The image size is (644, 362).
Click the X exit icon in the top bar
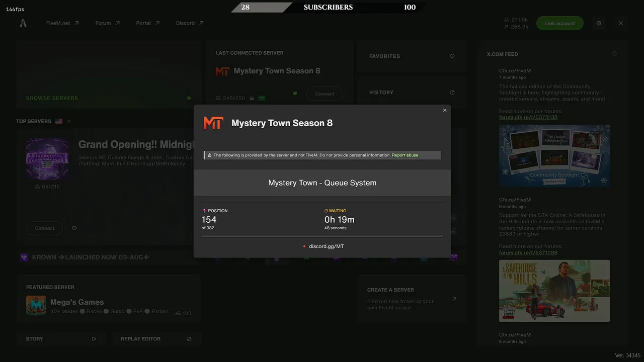pyautogui.click(x=620, y=23)
